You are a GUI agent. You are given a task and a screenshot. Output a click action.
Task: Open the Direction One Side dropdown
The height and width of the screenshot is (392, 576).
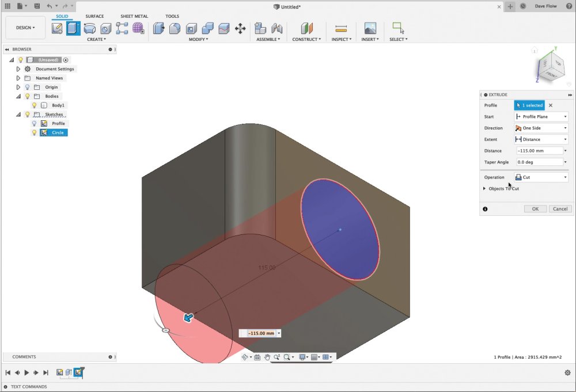click(541, 128)
